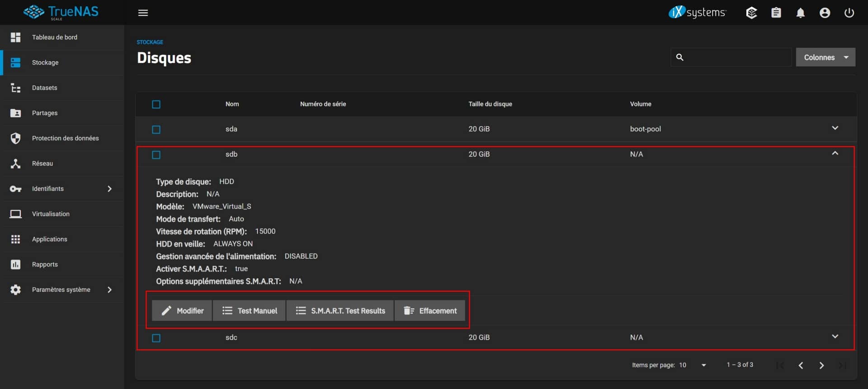Open Paramètres système menu
Viewport: 868px width, 389px height.
click(61, 289)
